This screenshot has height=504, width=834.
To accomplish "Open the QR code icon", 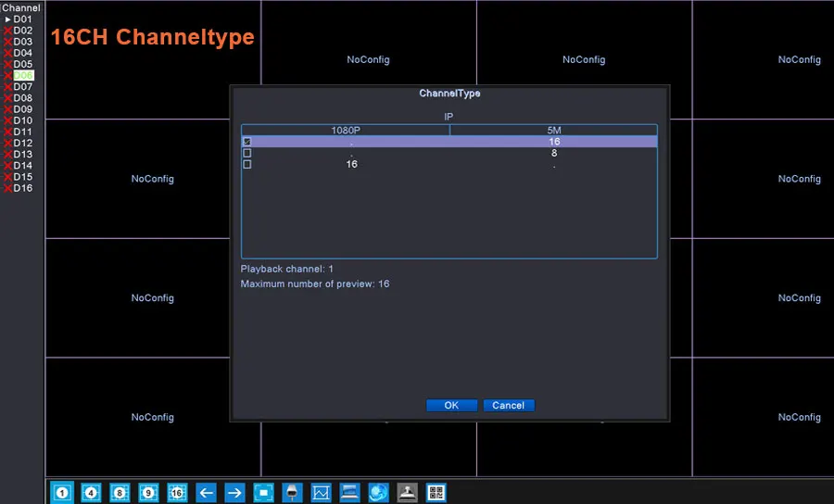I will click(436, 493).
